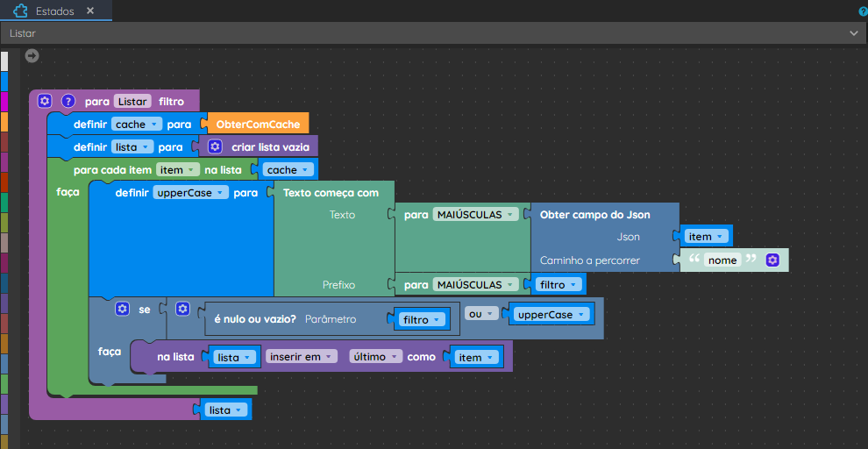Click the gear icon beside the nome text
The width and height of the screenshot is (868, 449).
[772, 260]
